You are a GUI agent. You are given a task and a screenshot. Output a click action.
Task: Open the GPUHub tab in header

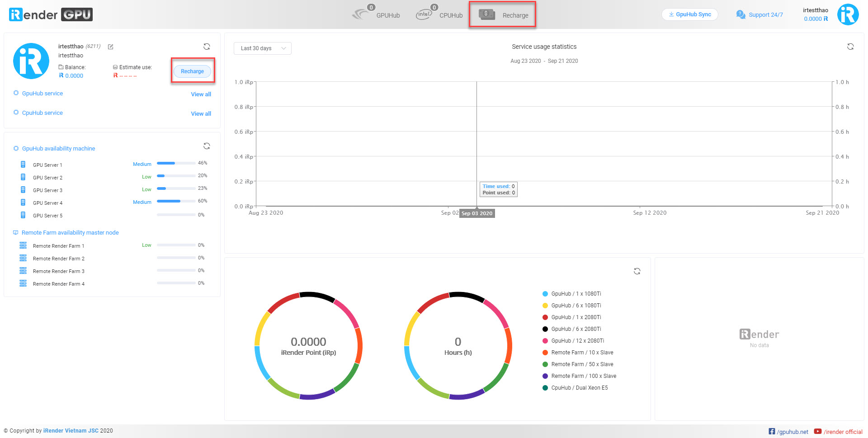(376, 15)
